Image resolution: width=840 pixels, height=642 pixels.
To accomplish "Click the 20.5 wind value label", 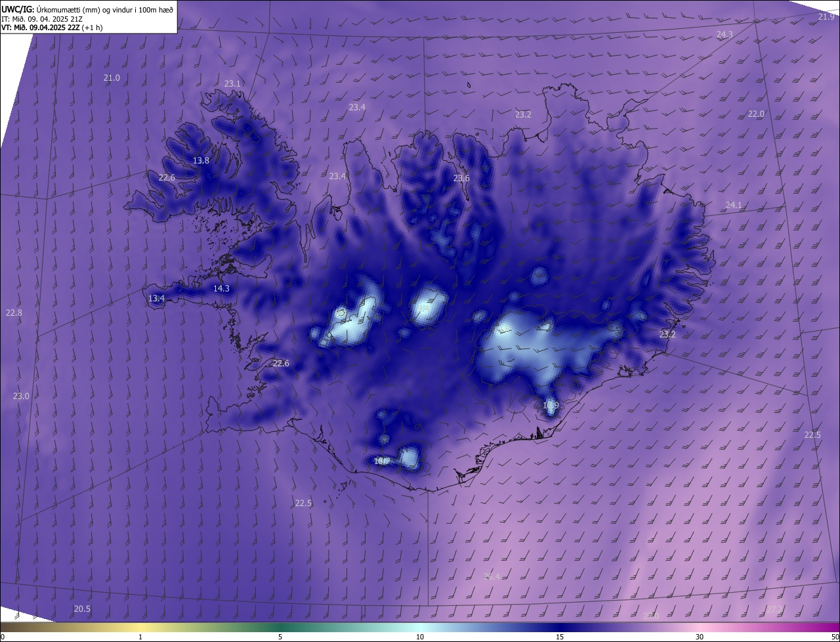I will click(x=82, y=609).
